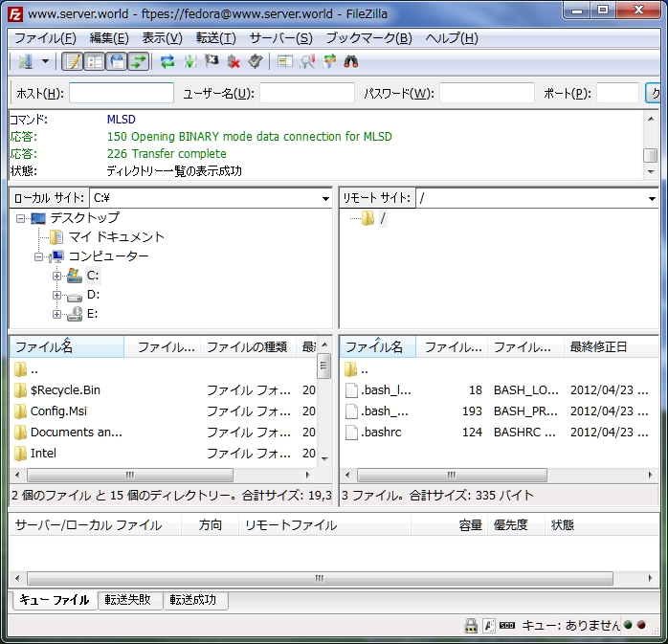Cancel the current operation icon

[x=212, y=62]
